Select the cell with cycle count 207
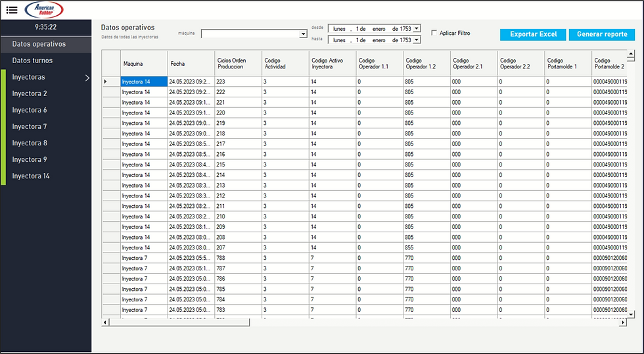The width and height of the screenshot is (644, 354). point(238,247)
